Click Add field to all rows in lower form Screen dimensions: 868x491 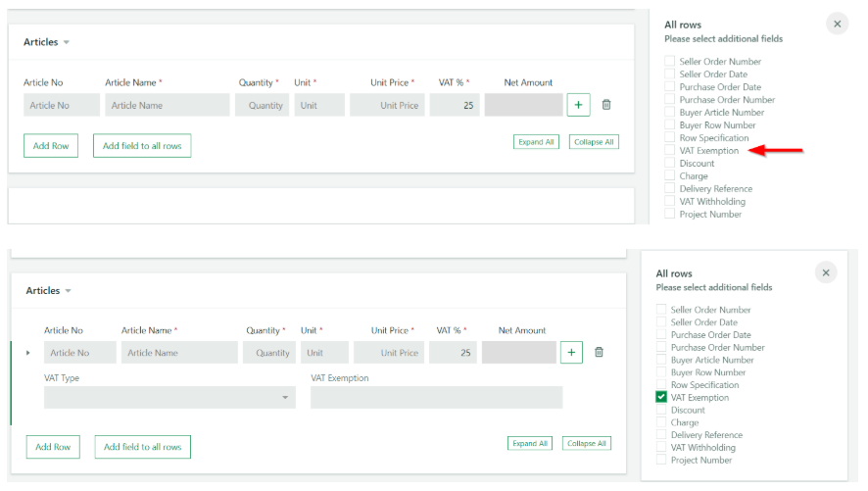pos(143,447)
